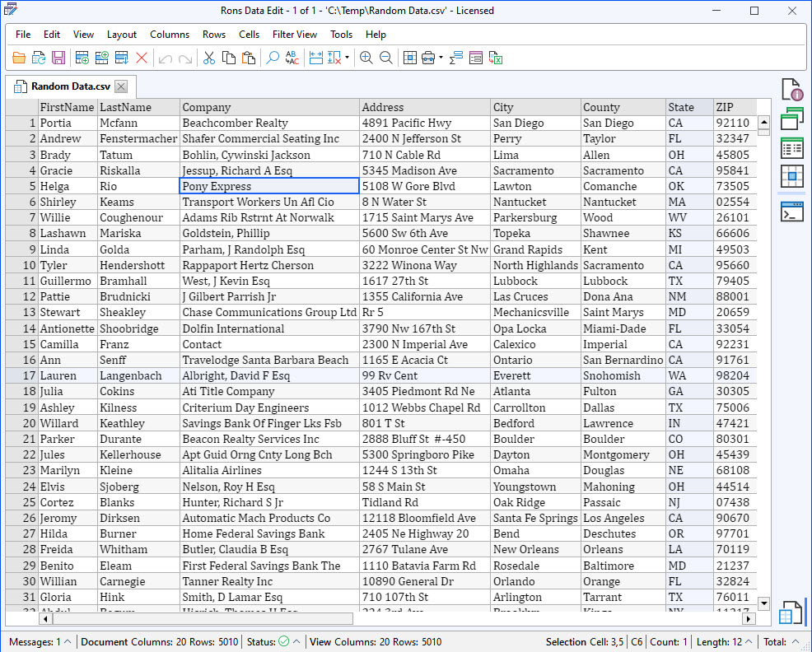
Task: Save the Random Data.csv file
Action: pos(58,58)
